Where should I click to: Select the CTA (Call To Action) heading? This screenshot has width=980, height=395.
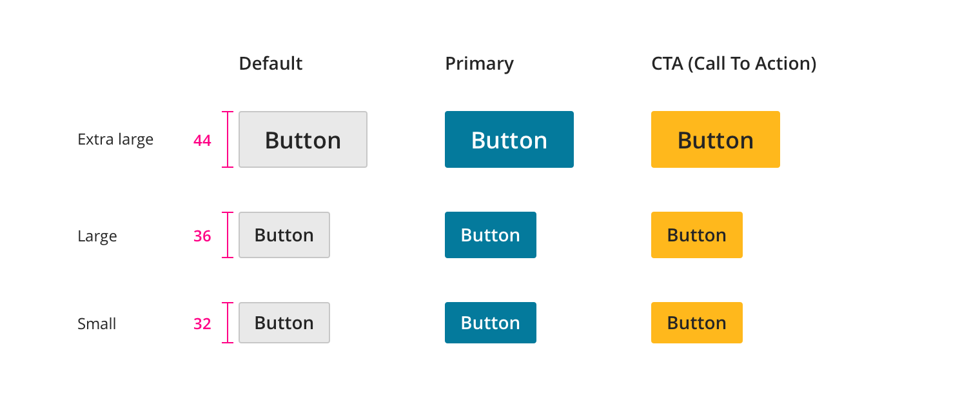click(734, 63)
